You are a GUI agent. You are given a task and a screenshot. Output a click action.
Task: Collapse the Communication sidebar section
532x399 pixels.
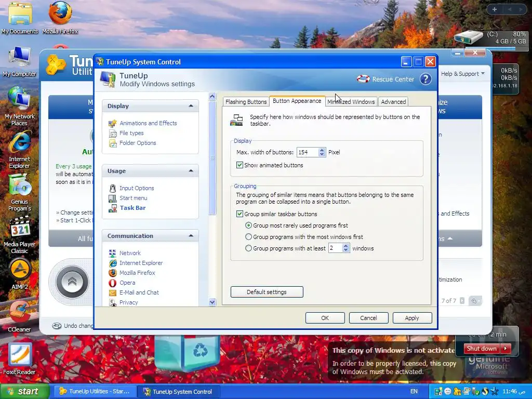pyautogui.click(x=191, y=235)
